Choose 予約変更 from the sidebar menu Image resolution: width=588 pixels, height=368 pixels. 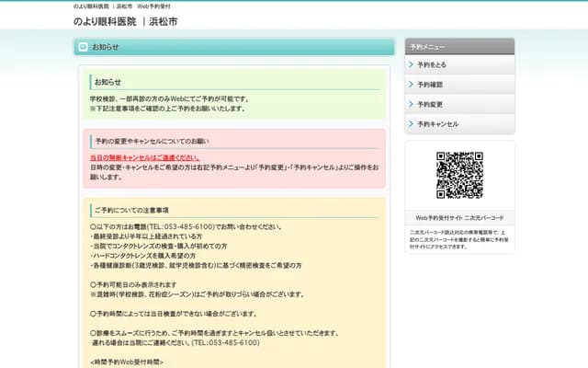[430, 104]
